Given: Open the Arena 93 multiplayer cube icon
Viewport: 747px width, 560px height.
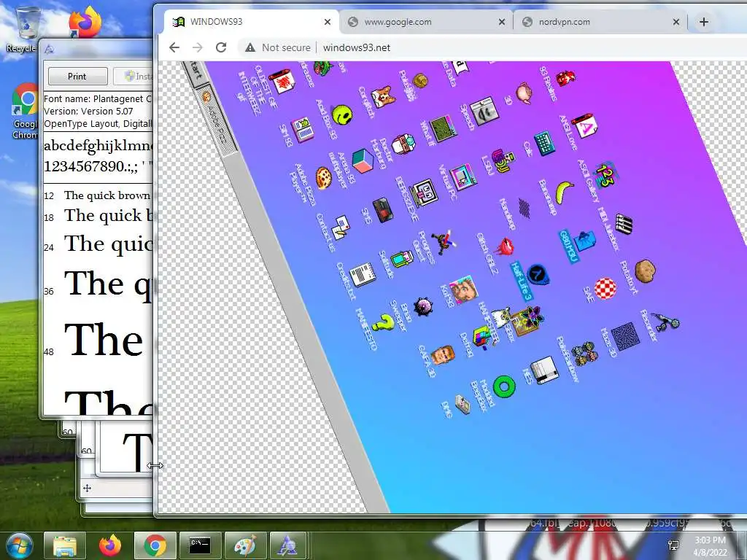Looking at the screenshot, I should coord(363,161).
